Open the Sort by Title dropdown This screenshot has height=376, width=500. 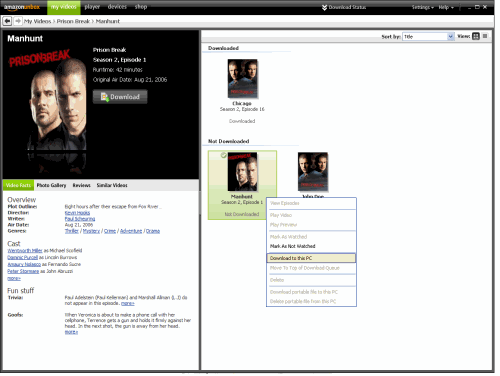click(428, 36)
